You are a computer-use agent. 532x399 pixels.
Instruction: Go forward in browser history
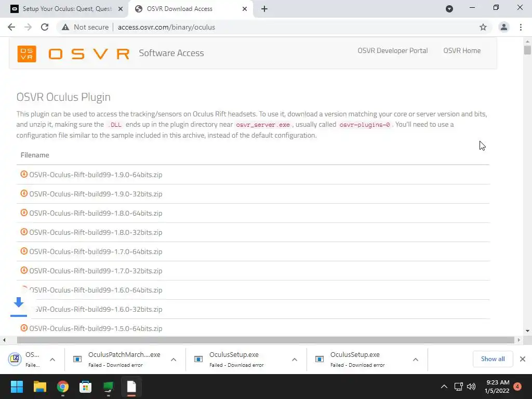tap(28, 27)
